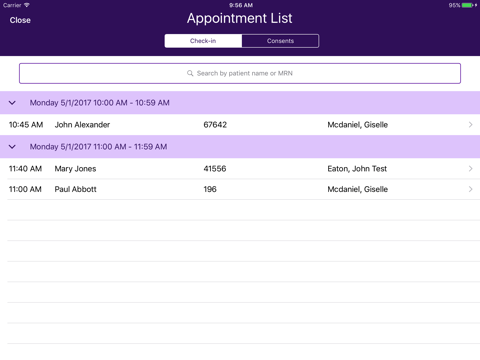Collapse the 10:00 AM - 10:59 AM section
The image size is (480, 360).
coord(12,103)
